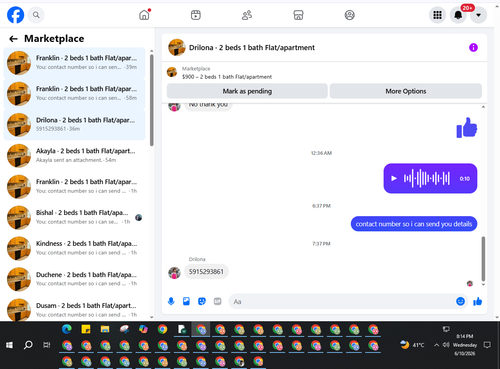
Task: Click the listing thumbnail in chat header
Action: coord(177,48)
